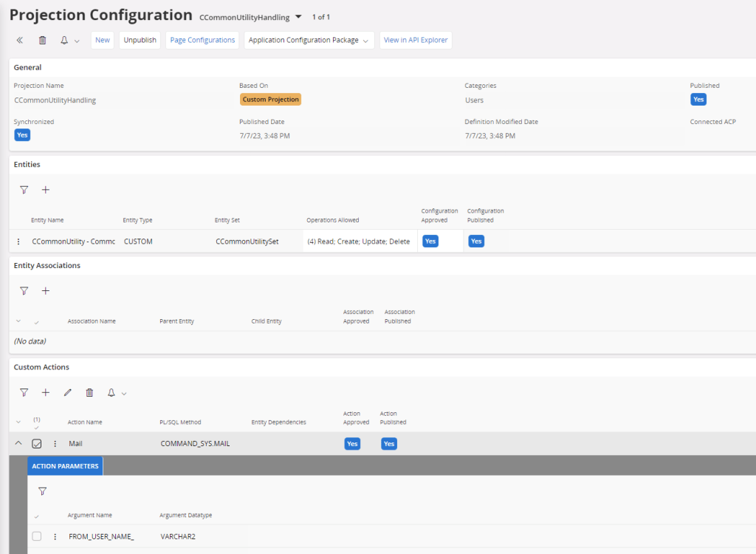Click the View in API Explorer button

coord(416,41)
